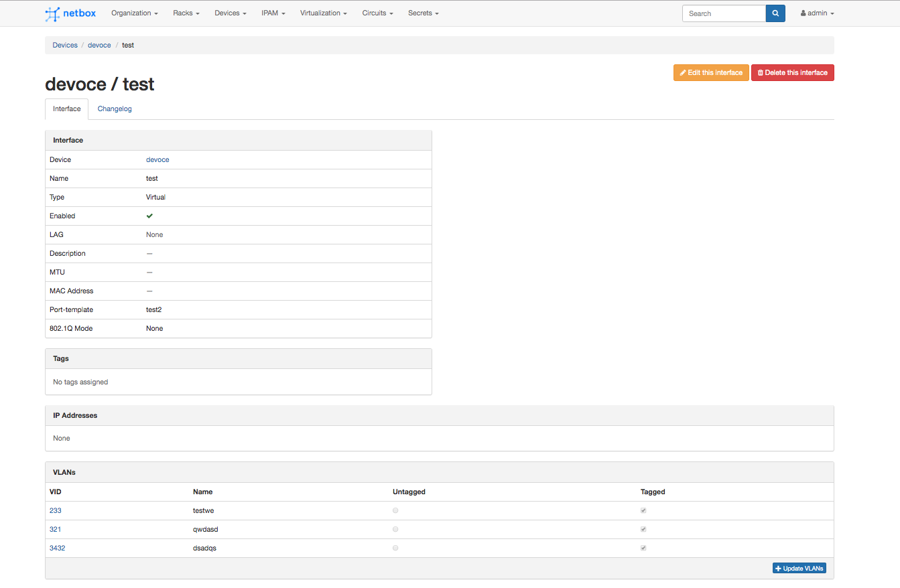Switch to the Changelog tab
Screen dimensions: 900x588
(115, 108)
